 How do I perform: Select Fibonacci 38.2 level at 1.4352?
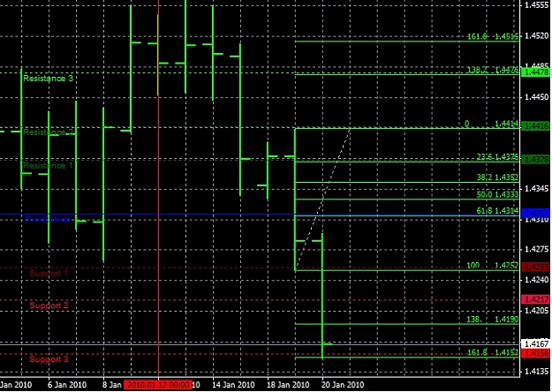coord(497,177)
